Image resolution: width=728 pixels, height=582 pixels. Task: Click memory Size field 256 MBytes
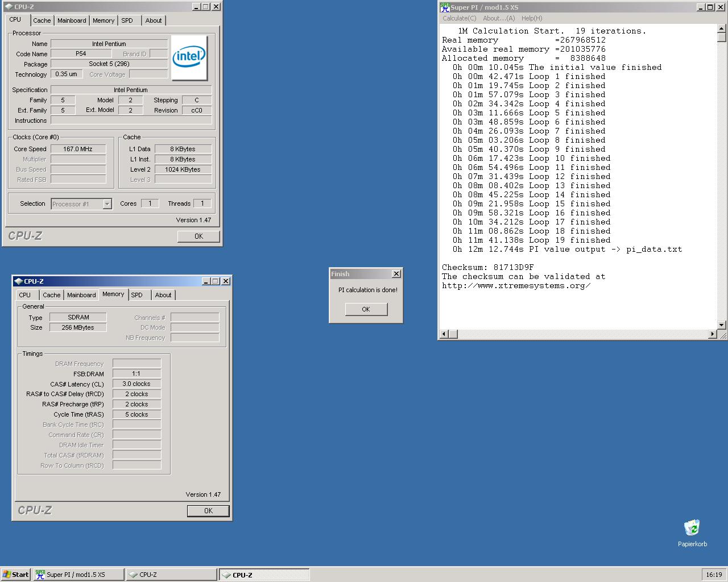pos(78,327)
